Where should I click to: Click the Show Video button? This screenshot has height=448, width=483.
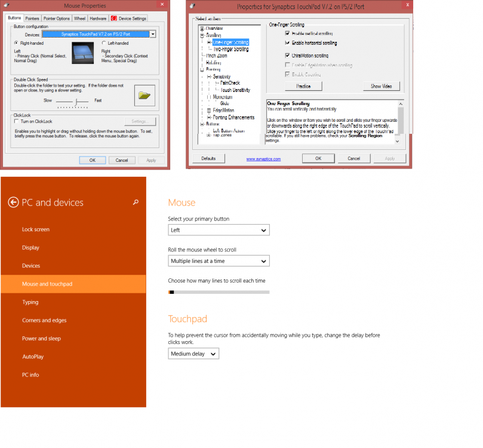point(381,86)
